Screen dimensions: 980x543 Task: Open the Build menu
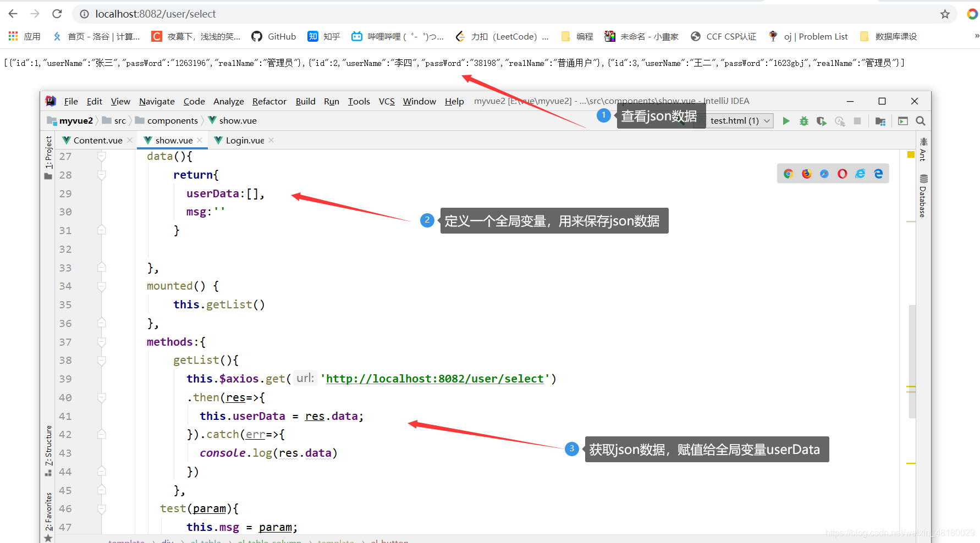306,101
